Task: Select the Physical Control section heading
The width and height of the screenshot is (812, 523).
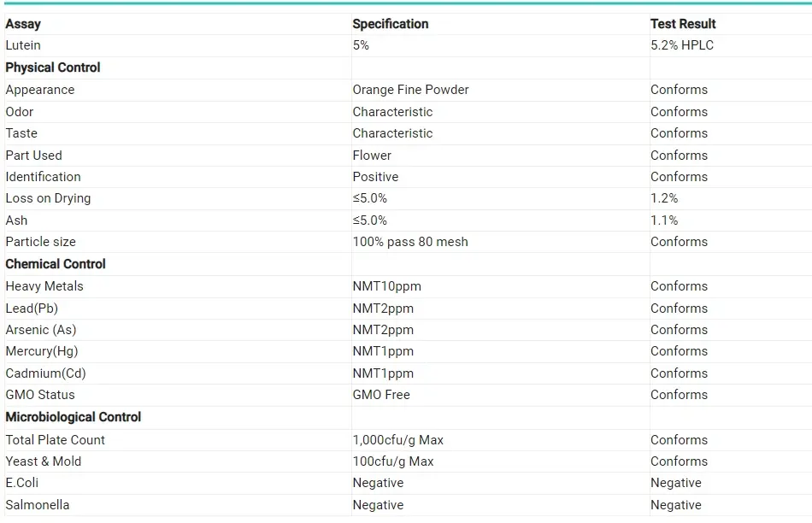Action: point(53,68)
